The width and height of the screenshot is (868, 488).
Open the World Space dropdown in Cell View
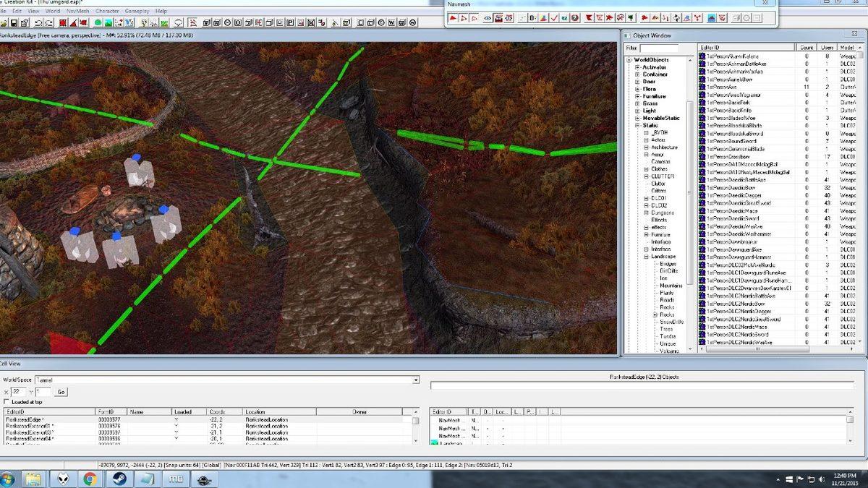tap(414, 380)
